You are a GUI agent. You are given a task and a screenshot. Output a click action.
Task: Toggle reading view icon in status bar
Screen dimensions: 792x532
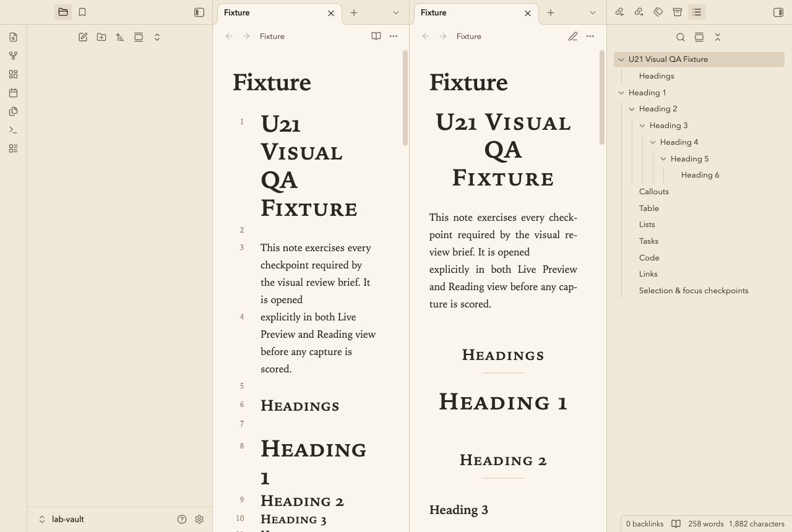click(676, 524)
